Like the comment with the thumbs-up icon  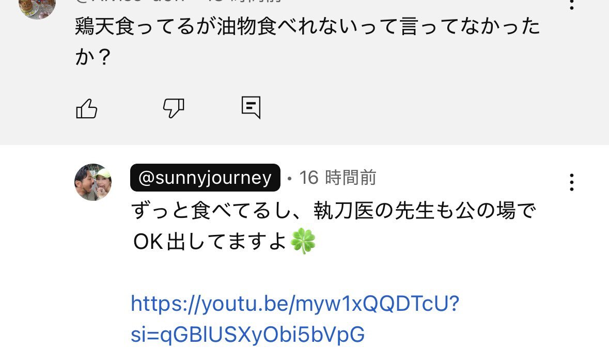pyautogui.click(x=87, y=108)
